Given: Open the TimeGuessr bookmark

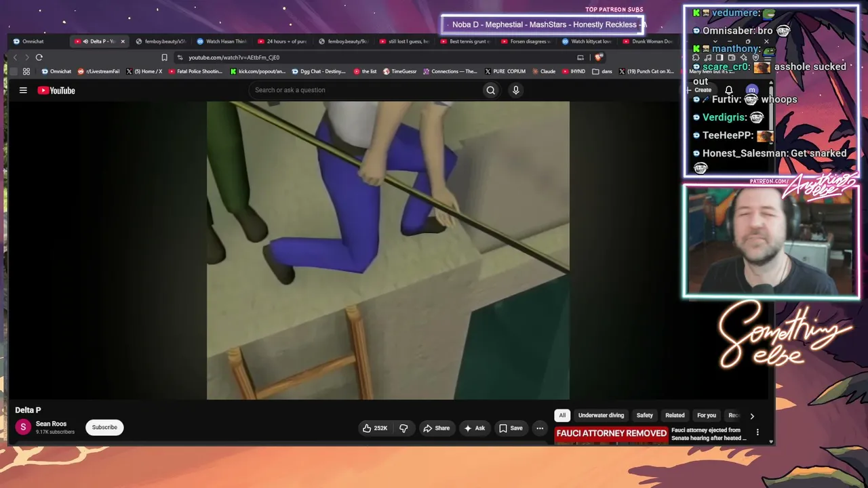Looking at the screenshot, I should point(399,71).
